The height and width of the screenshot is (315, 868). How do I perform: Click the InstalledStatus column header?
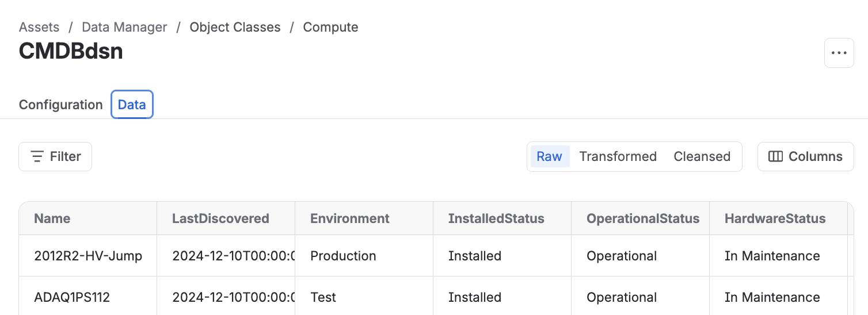click(x=502, y=218)
